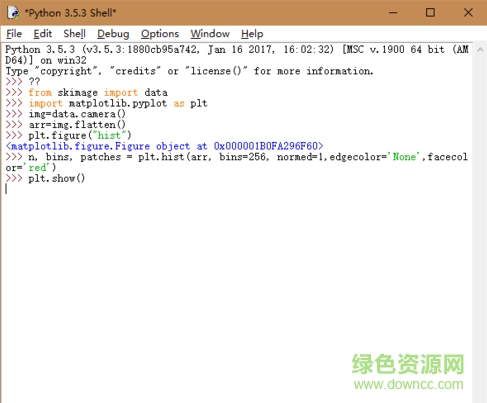487x403 pixels.
Task: Maximize the Python Shell window
Action: (430, 13)
